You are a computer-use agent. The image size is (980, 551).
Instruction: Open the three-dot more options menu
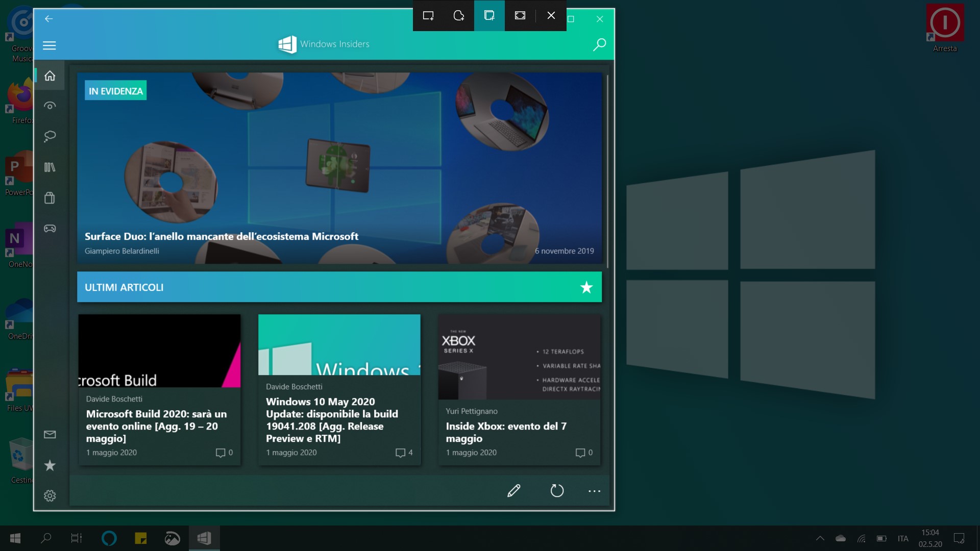point(594,491)
